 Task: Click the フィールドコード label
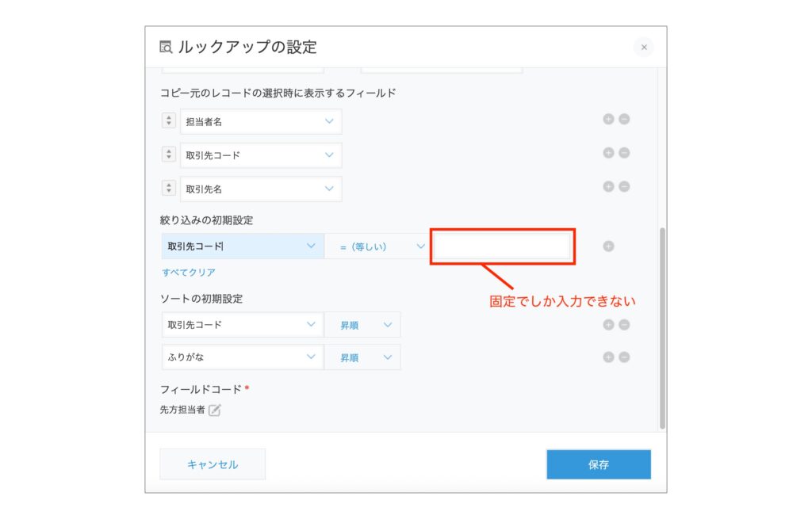point(201,389)
